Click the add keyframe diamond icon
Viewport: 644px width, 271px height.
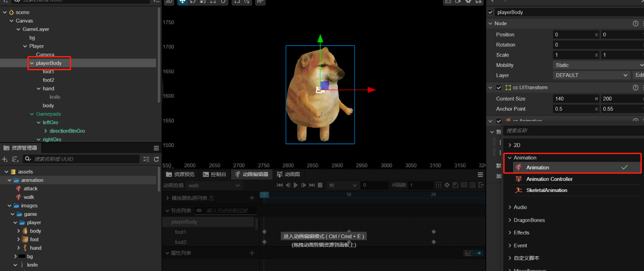point(447,185)
